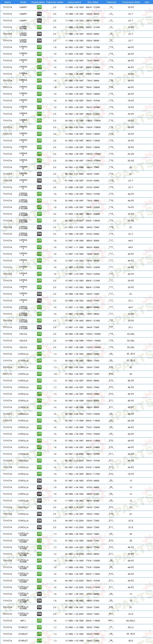
Task: Click the 04.1992 -> 02.1994 production years cell
Action: click(x=74, y=127)
